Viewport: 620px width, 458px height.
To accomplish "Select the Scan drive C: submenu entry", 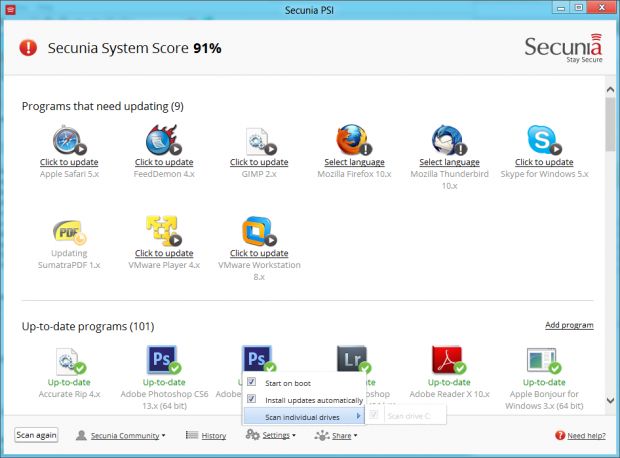I will click(x=406, y=415).
